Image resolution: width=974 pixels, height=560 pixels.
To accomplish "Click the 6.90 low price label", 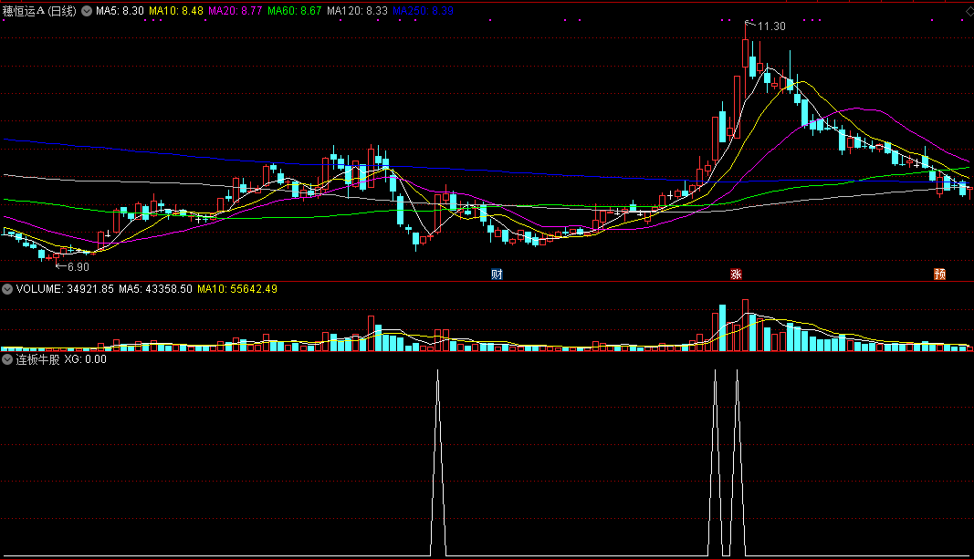I will [x=79, y=267].
